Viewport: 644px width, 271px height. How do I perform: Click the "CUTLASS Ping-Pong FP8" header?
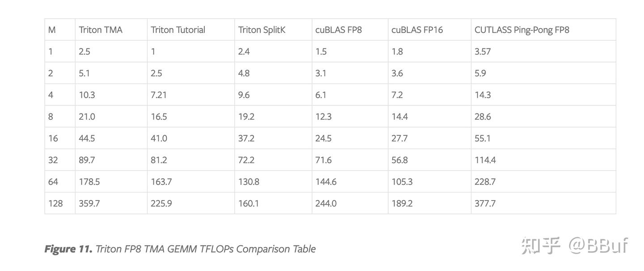522,30
